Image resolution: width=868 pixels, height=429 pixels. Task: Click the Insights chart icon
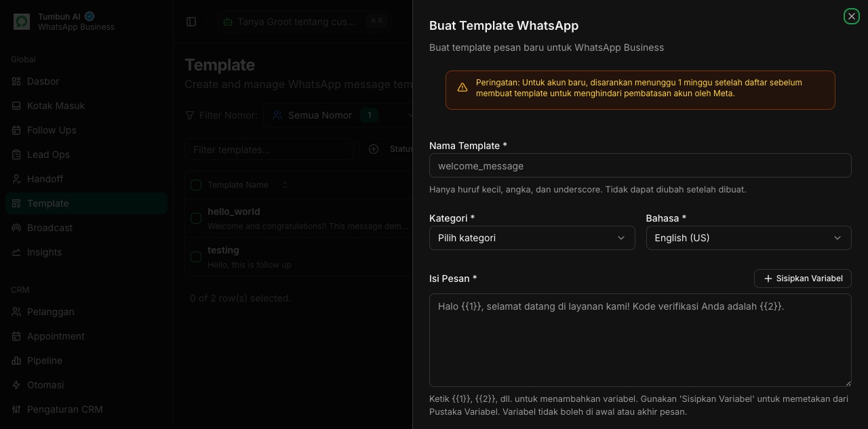(16, 252)
